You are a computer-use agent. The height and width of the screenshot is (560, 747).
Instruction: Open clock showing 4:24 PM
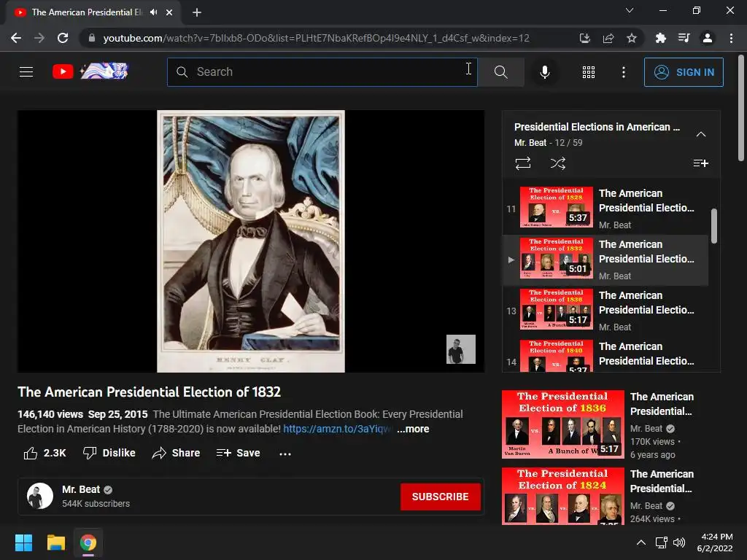point(715,542)
